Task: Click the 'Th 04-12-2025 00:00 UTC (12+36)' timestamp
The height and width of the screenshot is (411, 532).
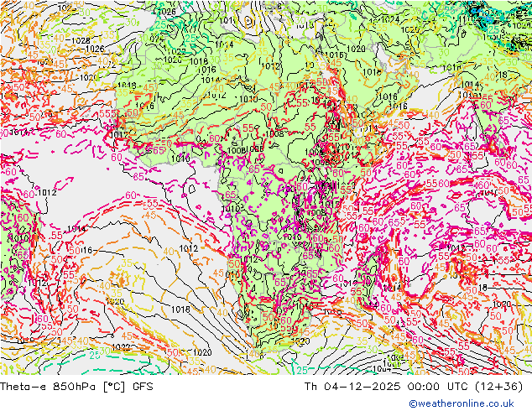Action: [414, 387]
